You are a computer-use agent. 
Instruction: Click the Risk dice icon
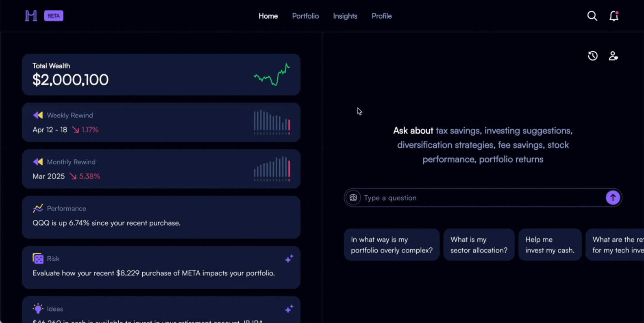click(x=38, y=259)
